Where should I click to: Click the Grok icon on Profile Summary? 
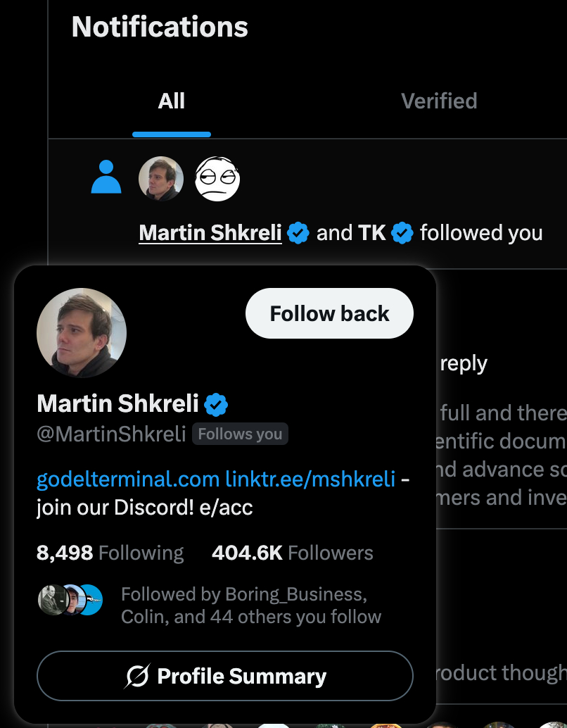tap(137, 676)
